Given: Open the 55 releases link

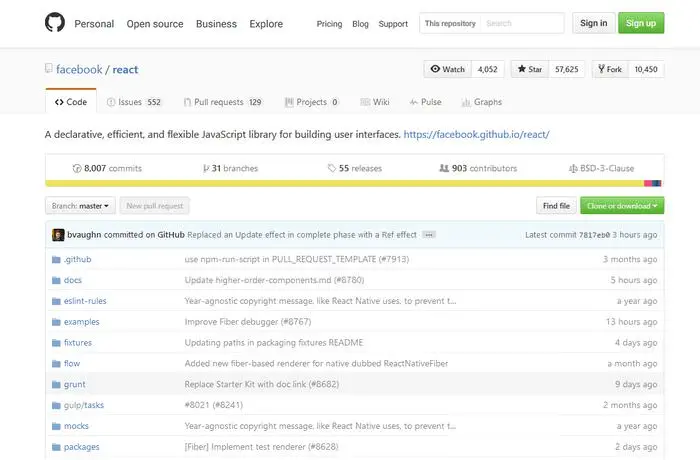Looking at the screenshot, I should pyautogui.click(x=355, y=168).
